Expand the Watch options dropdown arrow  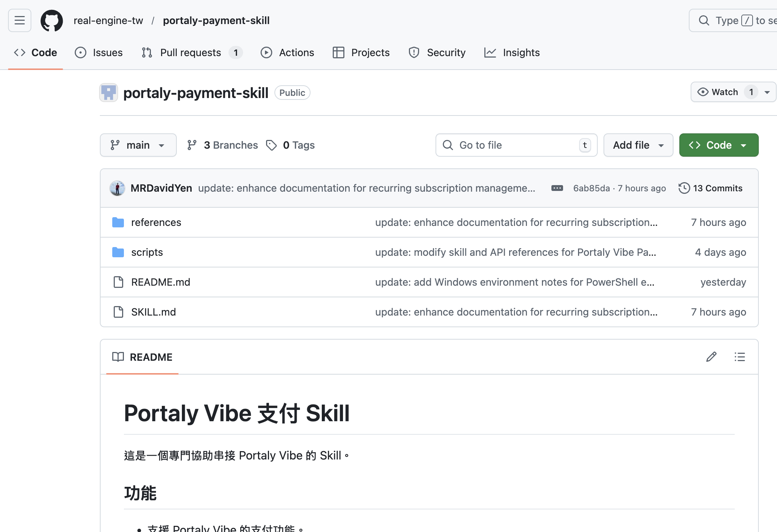click(768, 92)
